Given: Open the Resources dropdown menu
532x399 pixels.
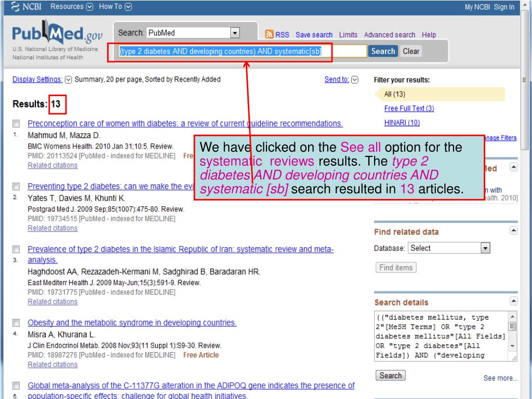Looking at the screenshot, I should pyautogui.click(x=72, y=6).
